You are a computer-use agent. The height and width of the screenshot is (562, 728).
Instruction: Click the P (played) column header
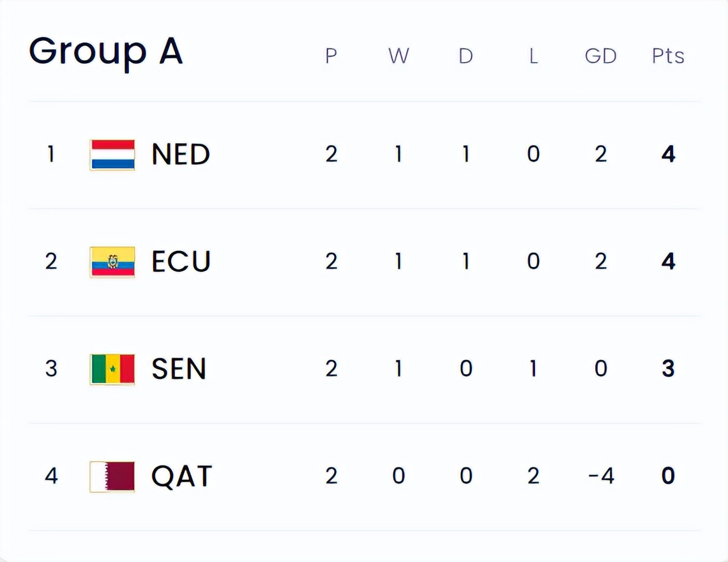tap(331, 56)
